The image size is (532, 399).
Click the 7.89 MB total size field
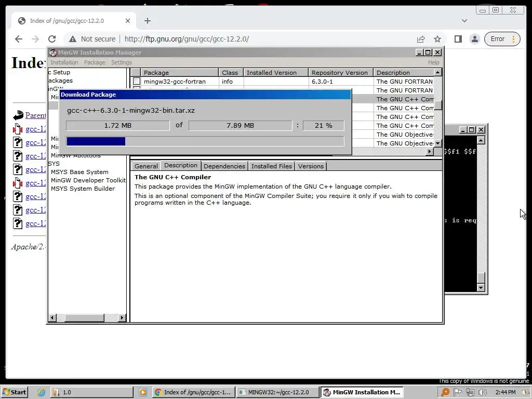point(240,126)
